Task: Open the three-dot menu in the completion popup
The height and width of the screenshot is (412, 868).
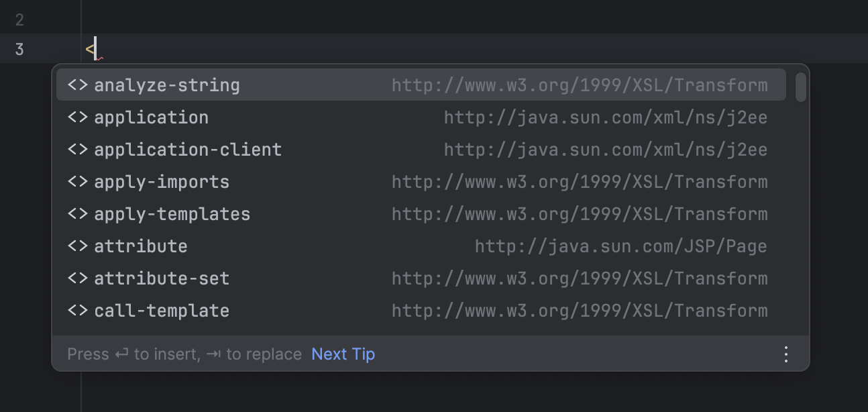Action: 785,354
